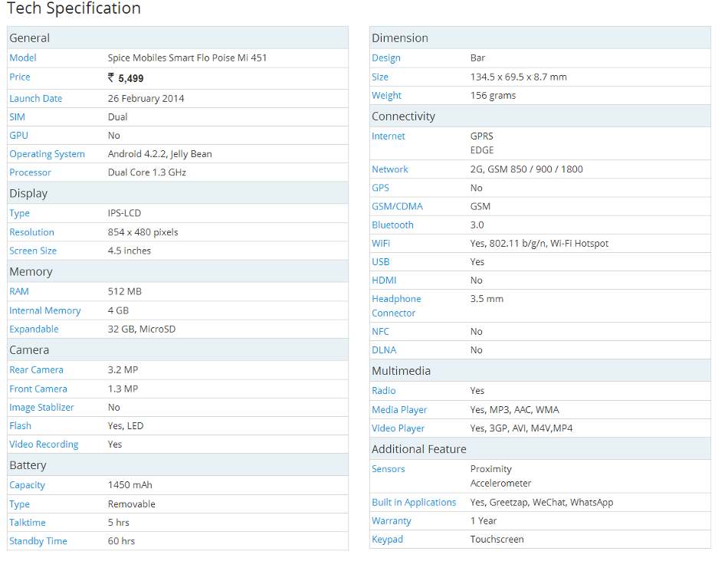Image resolution: width=728 pixels, height=561 pixels.
Task: Click the USB link
Action: [x=381, y=262]
